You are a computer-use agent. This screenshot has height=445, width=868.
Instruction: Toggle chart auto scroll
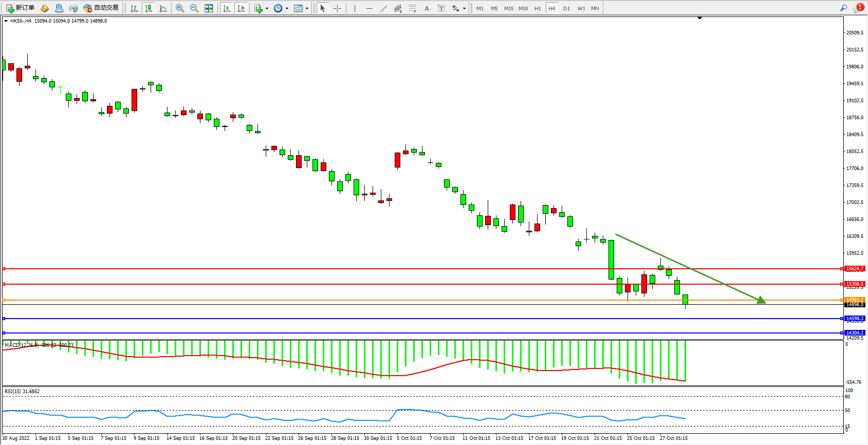point(227,8)
